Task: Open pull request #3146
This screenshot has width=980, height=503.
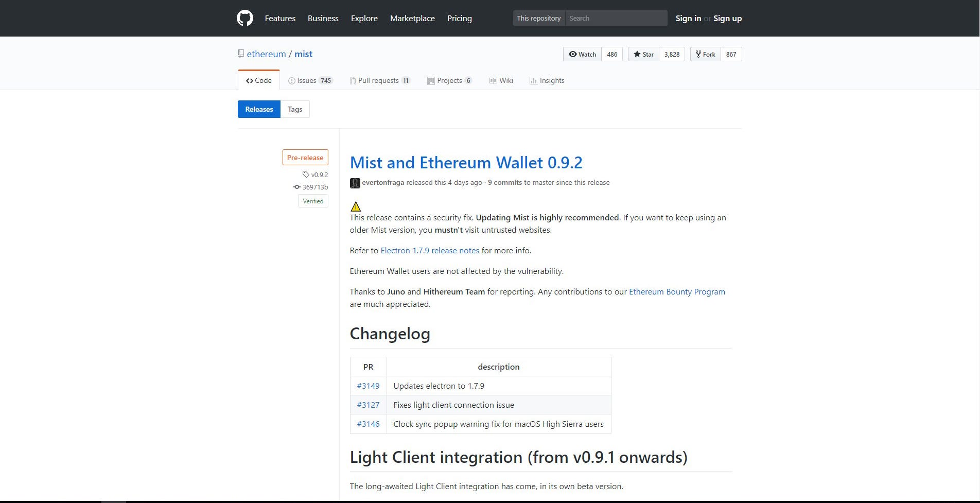Action: pos(368,424)
